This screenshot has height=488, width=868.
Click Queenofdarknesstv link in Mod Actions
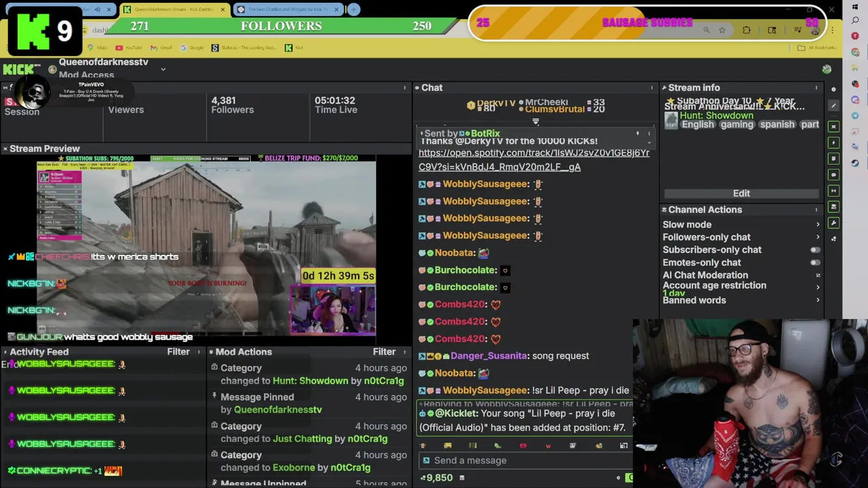pos(278,410)
